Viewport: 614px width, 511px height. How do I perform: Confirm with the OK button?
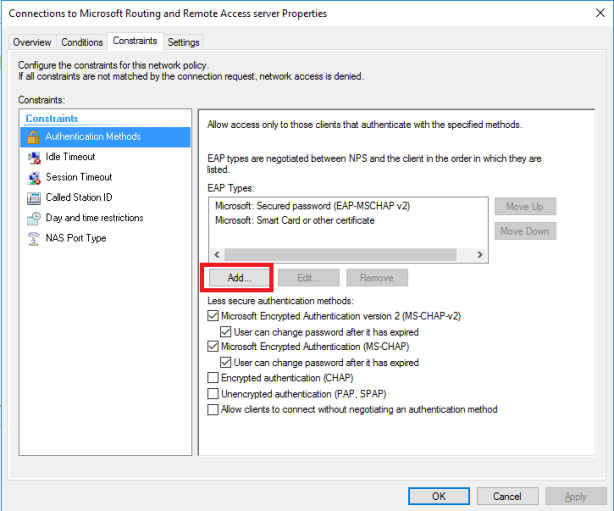click(439, 496)
